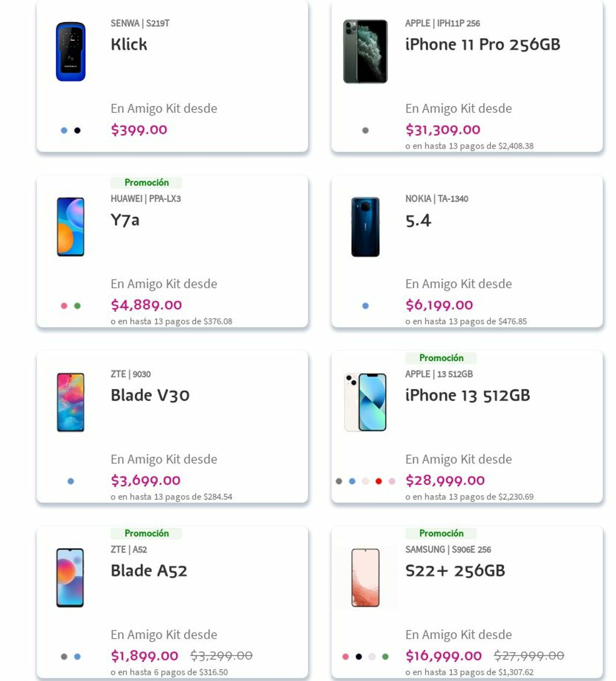
Task: Click the Blade A52 product name
Action: click(x=149, y=571)
